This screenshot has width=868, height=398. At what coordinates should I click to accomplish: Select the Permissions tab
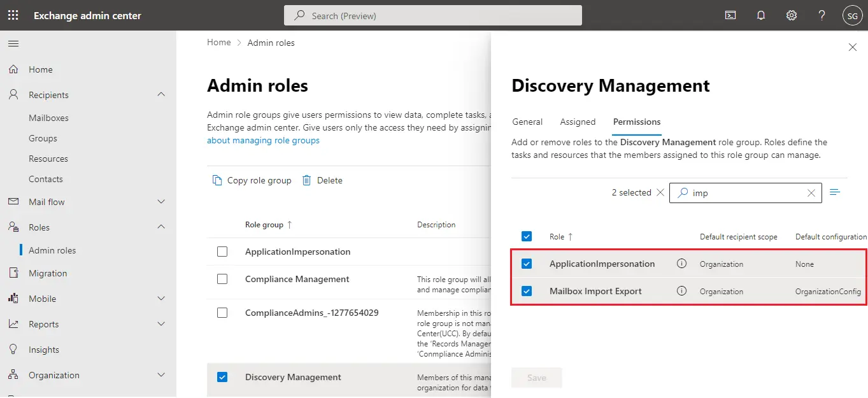(637, 122)
